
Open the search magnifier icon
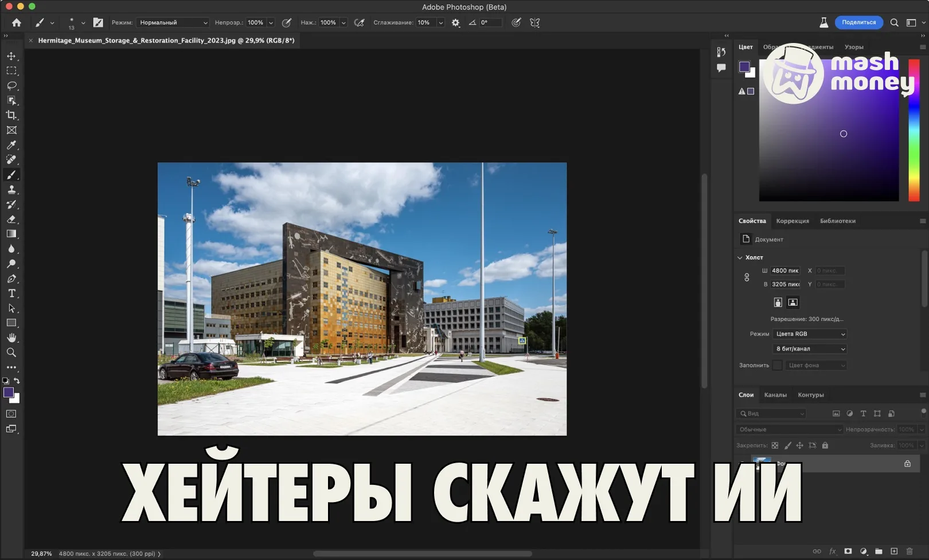[894, 23]
